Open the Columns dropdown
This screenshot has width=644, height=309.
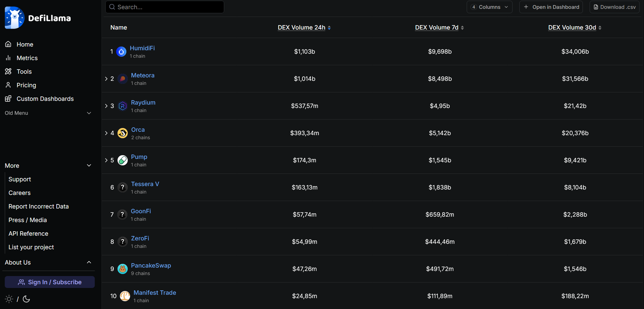click(489, 7)
